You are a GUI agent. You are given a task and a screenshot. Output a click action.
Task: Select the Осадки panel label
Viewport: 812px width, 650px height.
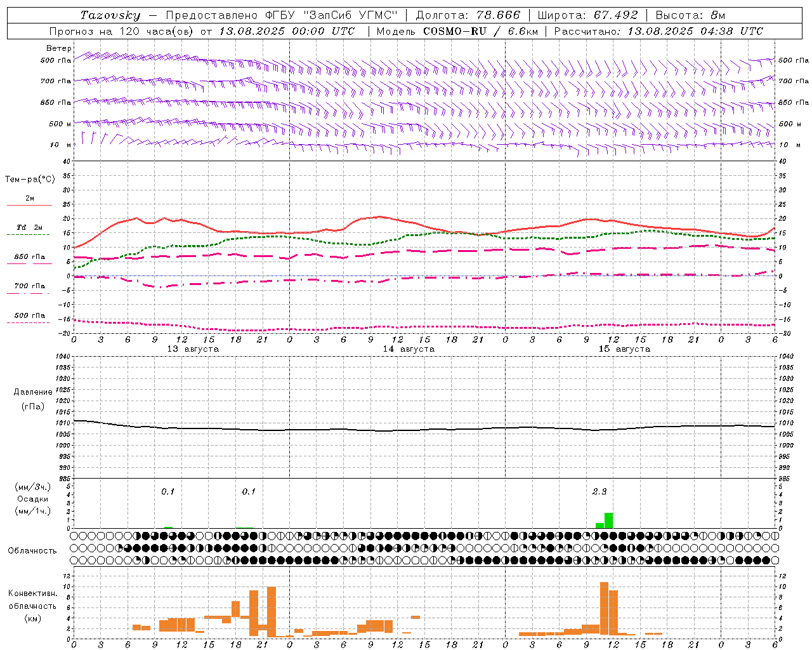(x=33, y=499)
